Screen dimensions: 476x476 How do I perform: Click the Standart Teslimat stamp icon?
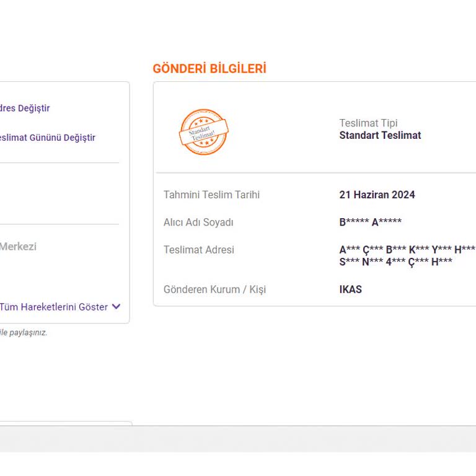tap(203, 132)
